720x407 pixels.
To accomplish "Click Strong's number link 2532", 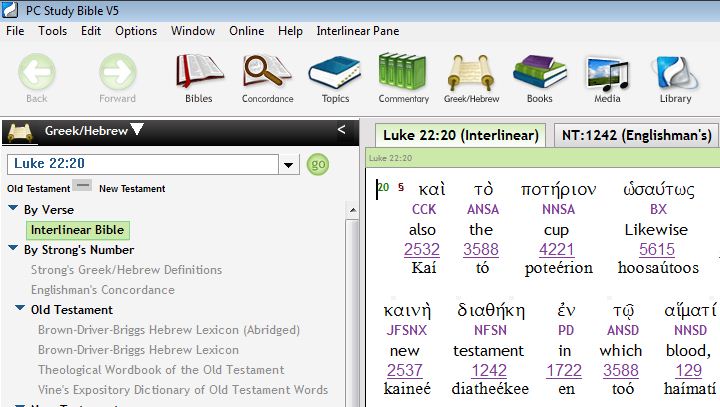I will click(422, 249).
